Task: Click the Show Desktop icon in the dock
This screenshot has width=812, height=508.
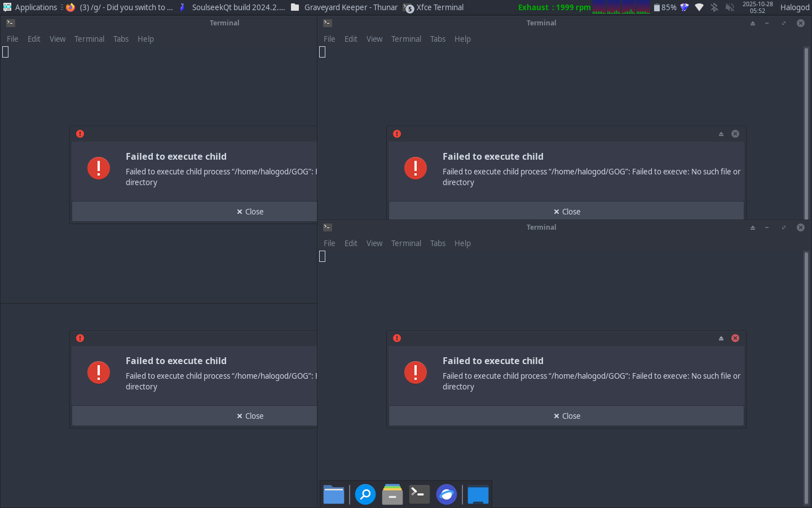Action: coord(478,494)
